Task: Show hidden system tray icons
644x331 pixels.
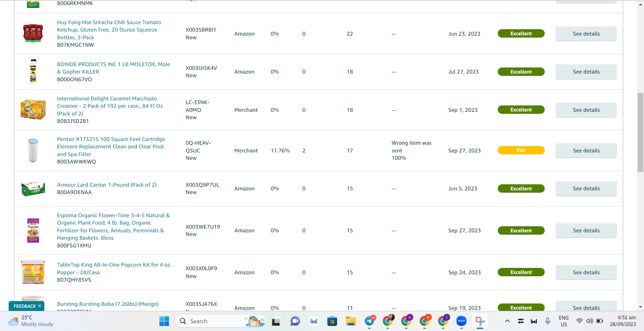Action: click(x=507, y=321)
